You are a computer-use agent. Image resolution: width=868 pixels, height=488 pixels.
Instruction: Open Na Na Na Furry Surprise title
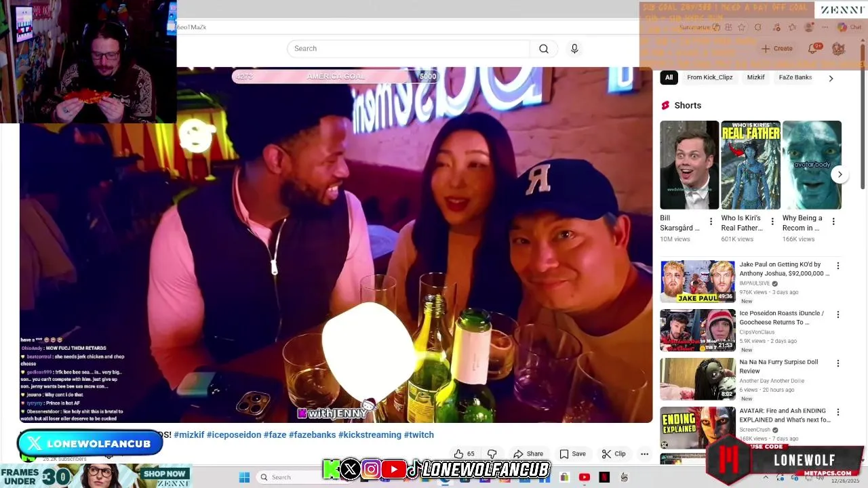click(778, 367)
